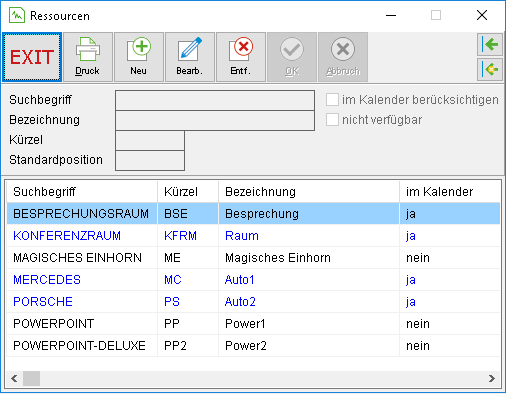Viewport: 506px width, 394px height.
Task: Sort by the Kürzel column header
Action: [x=188, y=192]
